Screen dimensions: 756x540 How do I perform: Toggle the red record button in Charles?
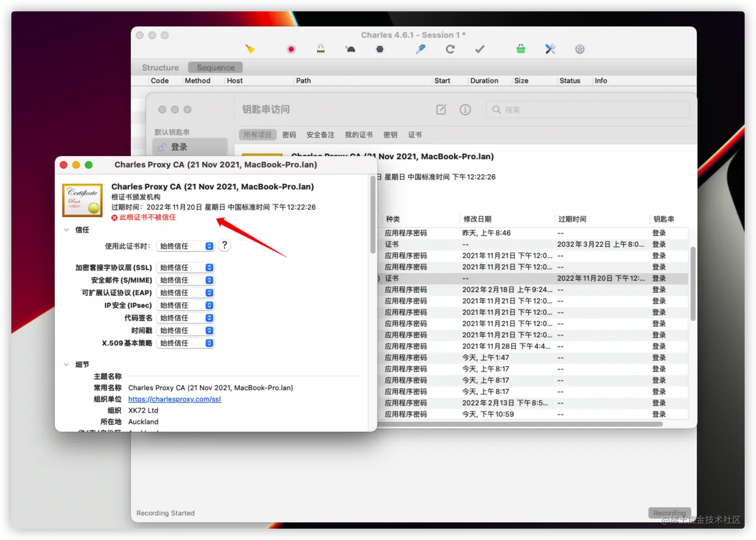click(291, 49)
